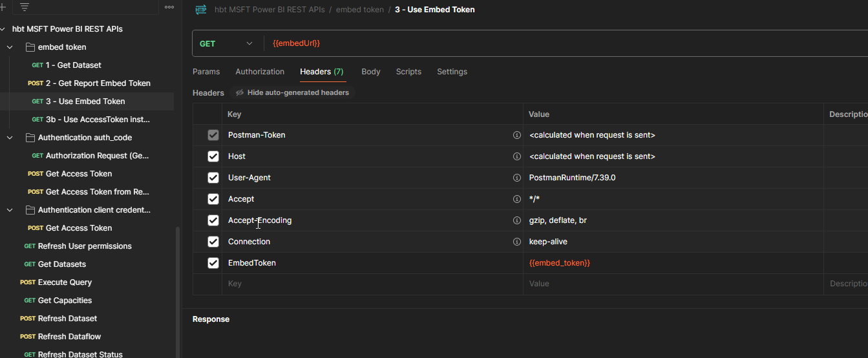Uncheck the Host header checkbox
Viewport: 868px width, 358px height.
213,156
